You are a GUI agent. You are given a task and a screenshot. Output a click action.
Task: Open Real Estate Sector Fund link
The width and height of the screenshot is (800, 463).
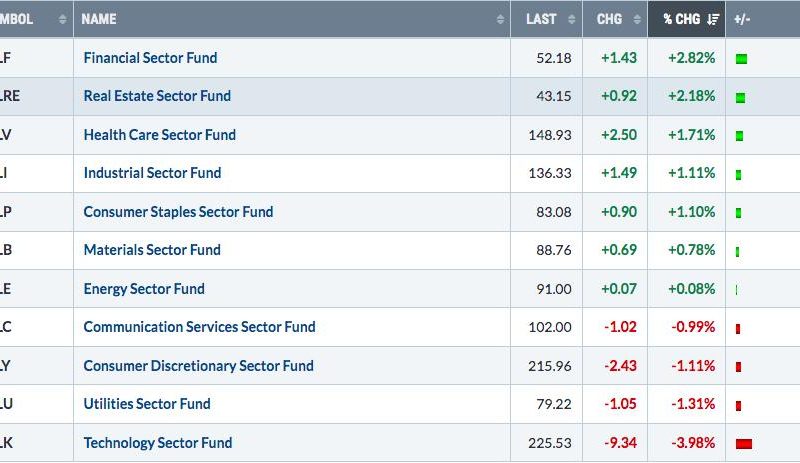157,96
